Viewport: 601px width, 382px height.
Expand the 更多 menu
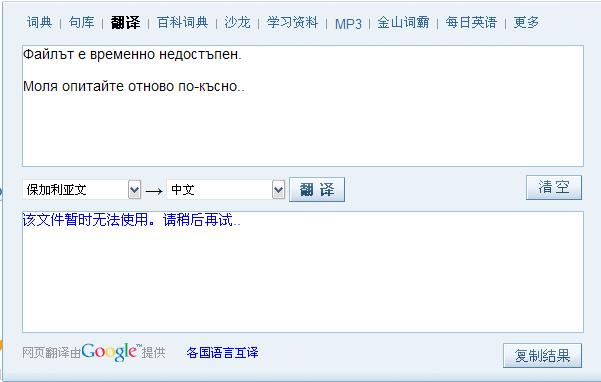(526, 23)
